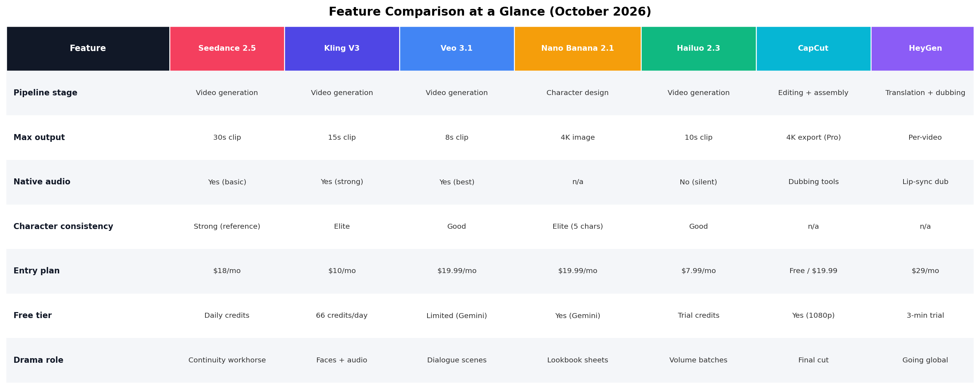Select the 'Continuity workhorse' cell

coord(227,360)
